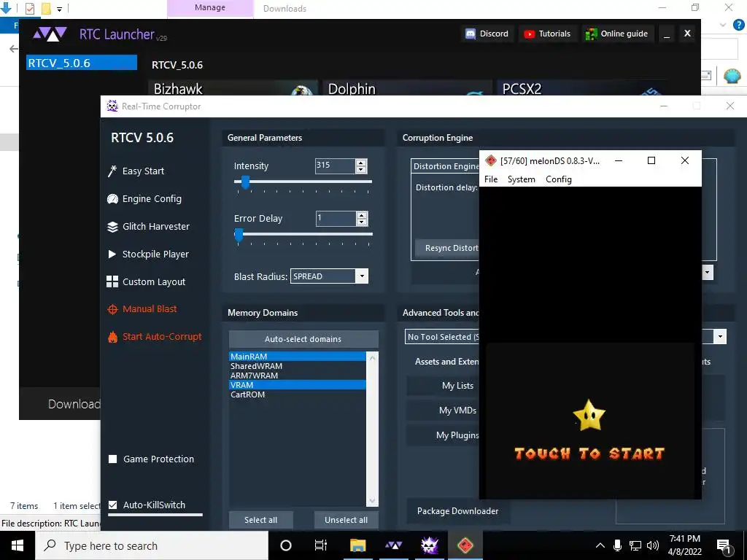Open the File menu in melonDS

click(491, 179)
